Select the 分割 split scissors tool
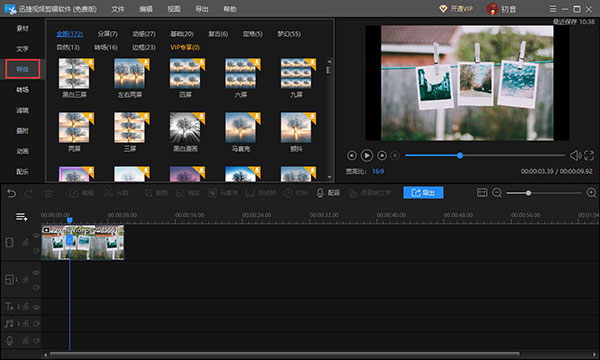 [117, 193]
